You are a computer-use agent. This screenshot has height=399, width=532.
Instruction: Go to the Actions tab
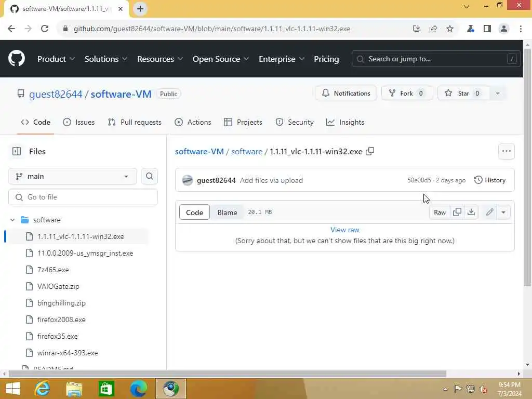coord(193,122)
